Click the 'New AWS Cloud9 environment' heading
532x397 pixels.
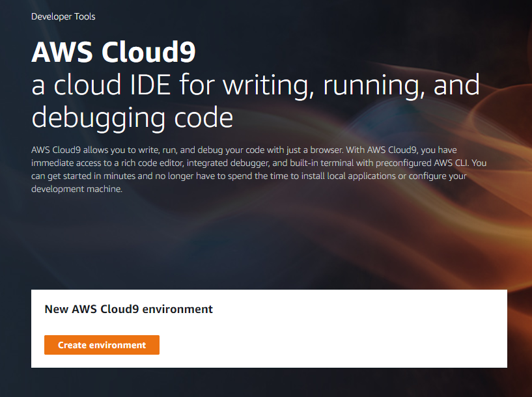(x=128, y=309)
